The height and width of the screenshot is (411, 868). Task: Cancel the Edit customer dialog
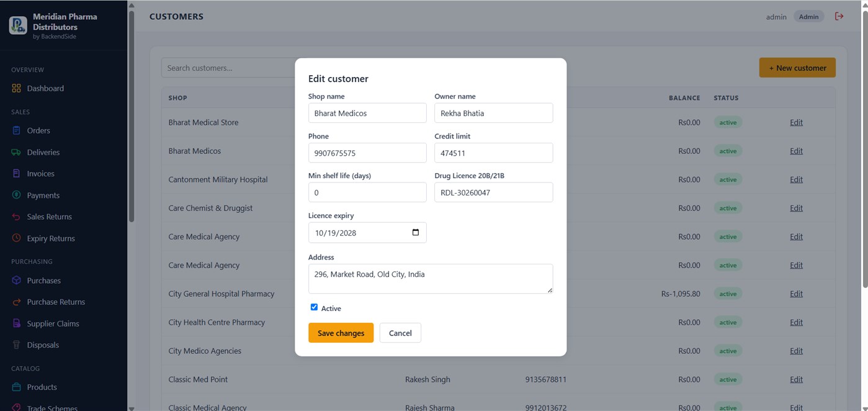[x=400, y=333]
